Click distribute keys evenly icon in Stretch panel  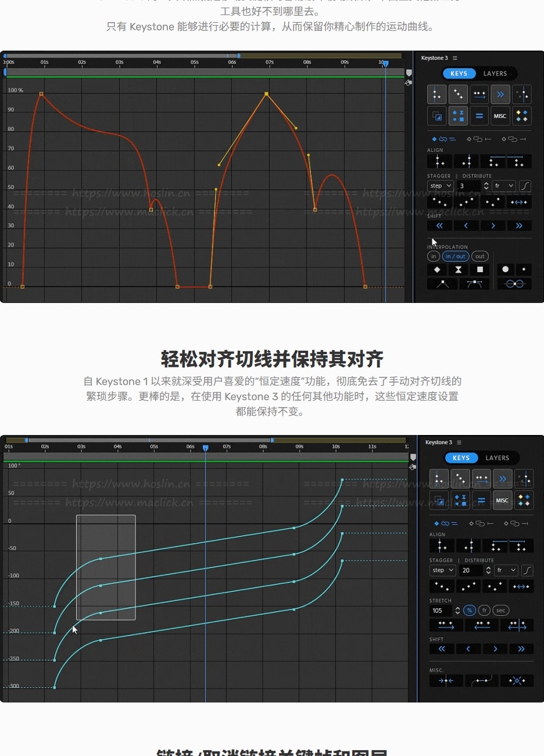(x=521, y=586)
